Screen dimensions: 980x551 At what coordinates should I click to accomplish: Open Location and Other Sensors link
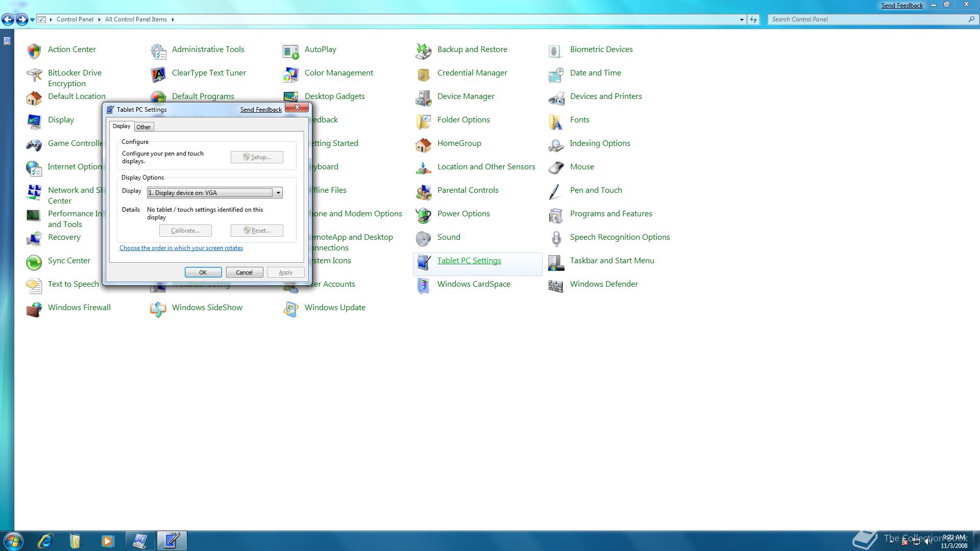486,167
